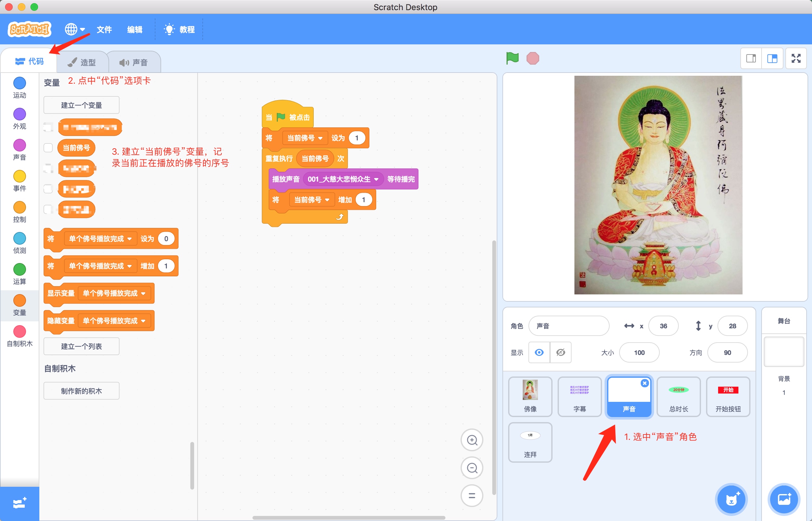Switch to large stage layout
Viewport: 812px width, 521px height.
point(772,59)
